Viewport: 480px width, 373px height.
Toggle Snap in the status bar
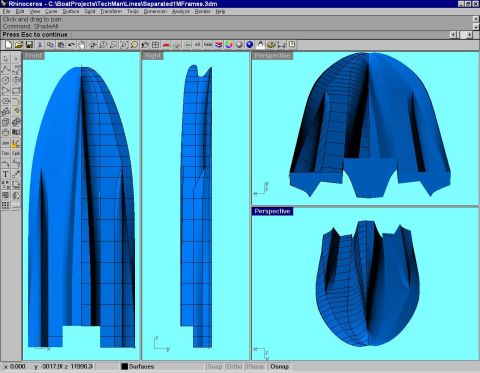point(215,367)
